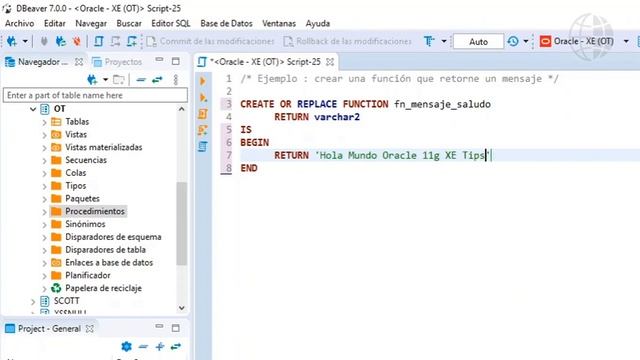Select the Planificador folder
This screenshot has height=360, width=640.
87,275
